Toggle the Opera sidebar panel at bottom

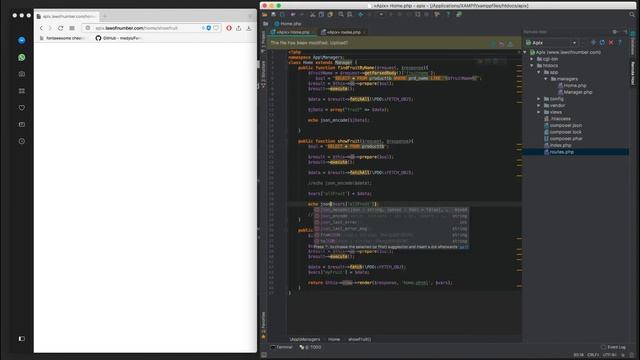22,338
